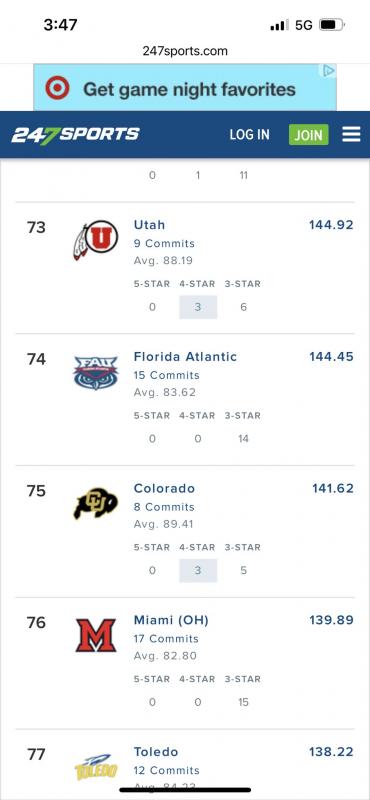Select Colorado's highlighted 4-star count
Image resolution: width=370 pixels, height=800 pixels.
coord(198,570)
